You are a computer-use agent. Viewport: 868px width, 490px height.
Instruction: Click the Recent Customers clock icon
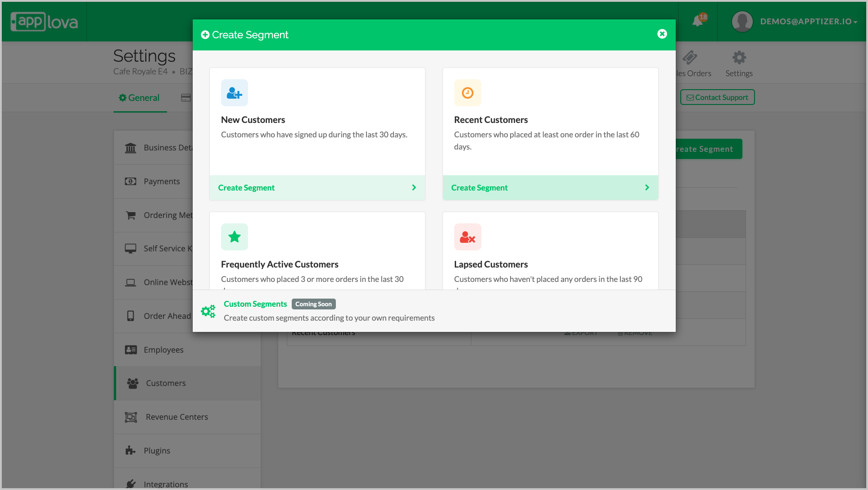[467, 93]
